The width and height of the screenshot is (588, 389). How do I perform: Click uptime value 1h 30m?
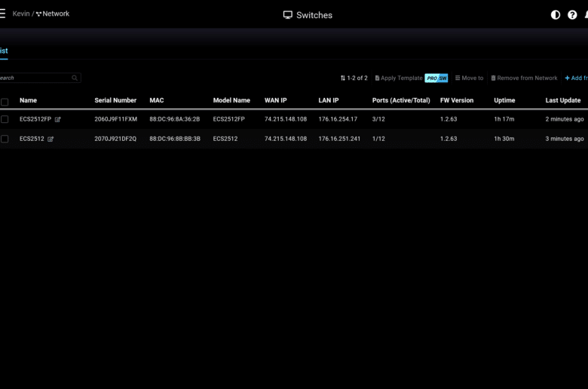[x=504, y=139]
